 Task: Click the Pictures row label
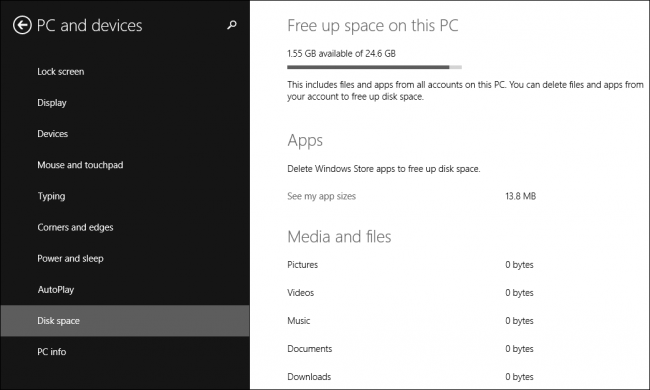(x=303, y=265)
